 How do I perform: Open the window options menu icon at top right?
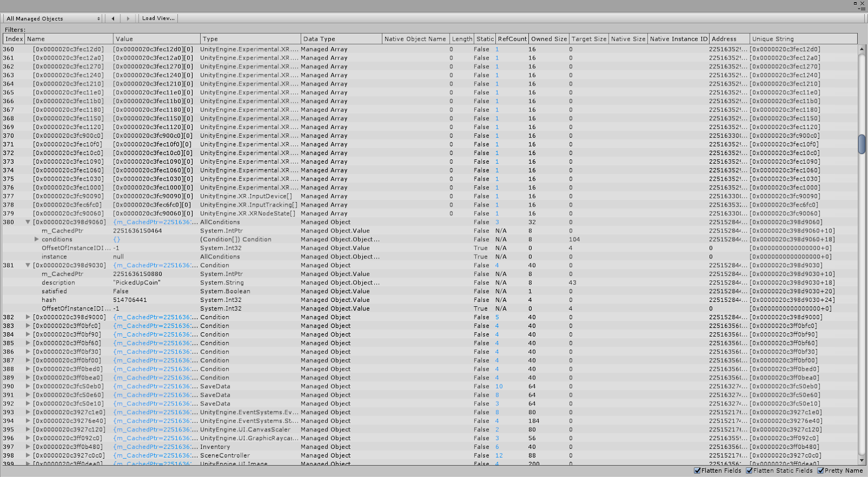point(862,9)
